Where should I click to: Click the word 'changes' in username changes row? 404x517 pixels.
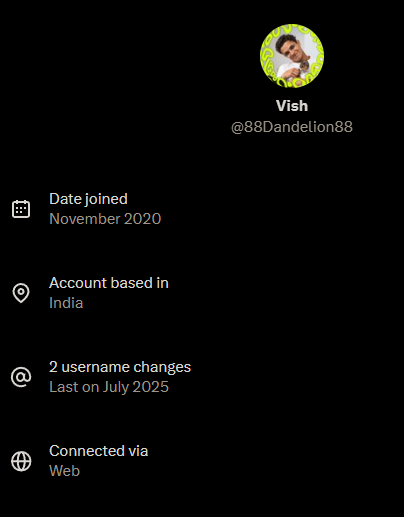(162, 367)
